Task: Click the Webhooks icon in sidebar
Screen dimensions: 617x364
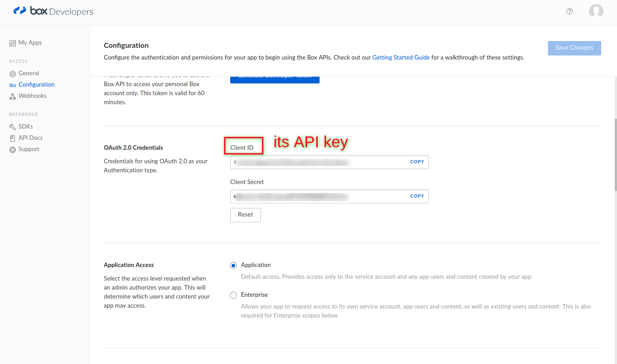Action: pyautogui.click(x=13, y=96)
